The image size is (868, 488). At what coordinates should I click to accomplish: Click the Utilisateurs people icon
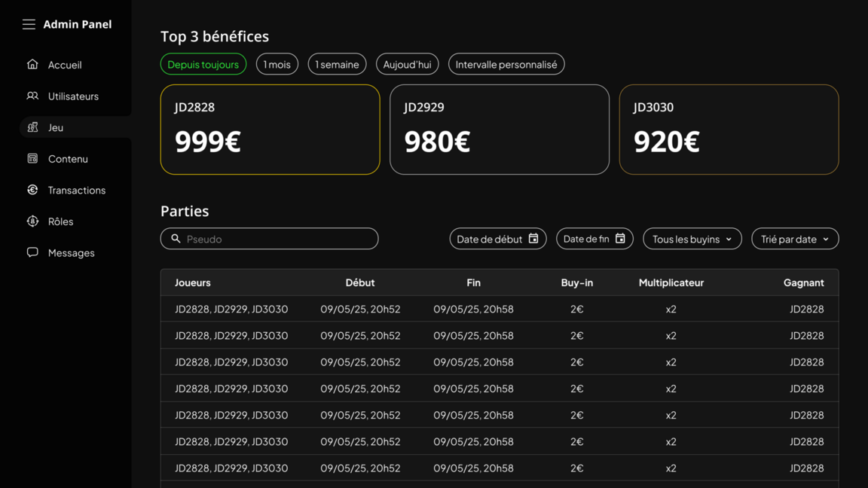click(32, 96)
